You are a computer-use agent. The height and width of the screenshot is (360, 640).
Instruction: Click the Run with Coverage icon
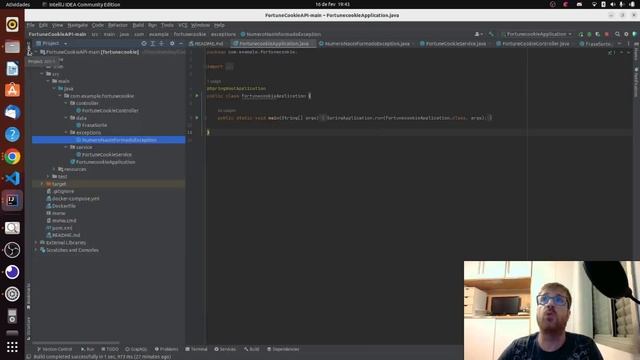pyautogui.click(x=598, y=34)
